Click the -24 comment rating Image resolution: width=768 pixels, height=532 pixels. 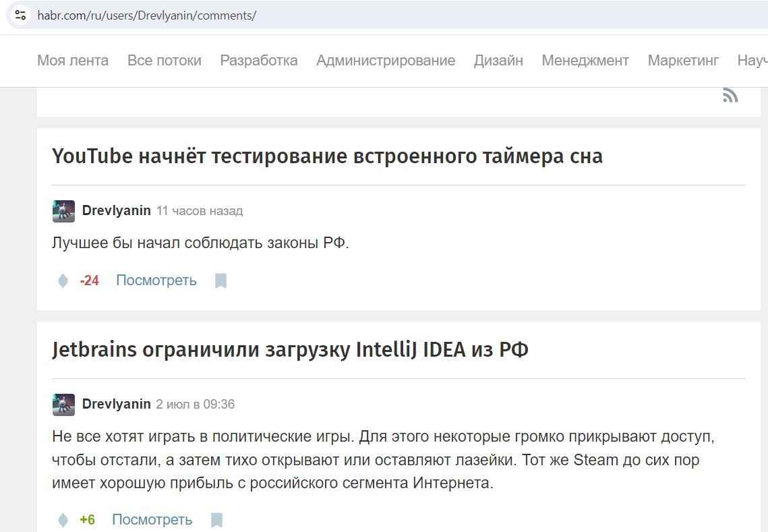tap(90, 280)
